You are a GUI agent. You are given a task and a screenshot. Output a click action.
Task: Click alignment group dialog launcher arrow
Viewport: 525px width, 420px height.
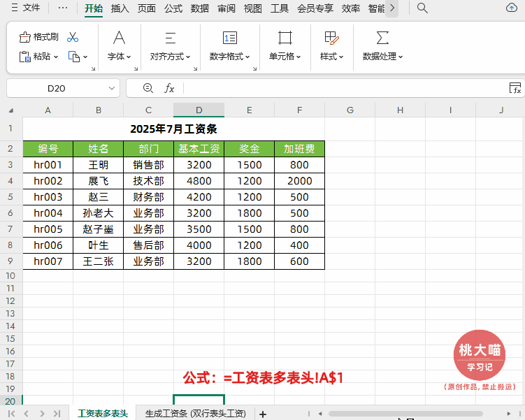(195, 68)
